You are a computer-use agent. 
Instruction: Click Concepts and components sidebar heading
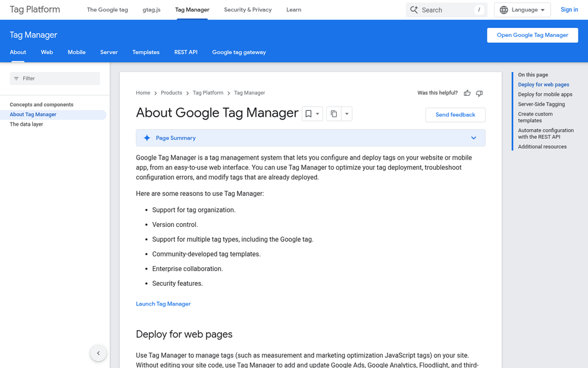42,105
